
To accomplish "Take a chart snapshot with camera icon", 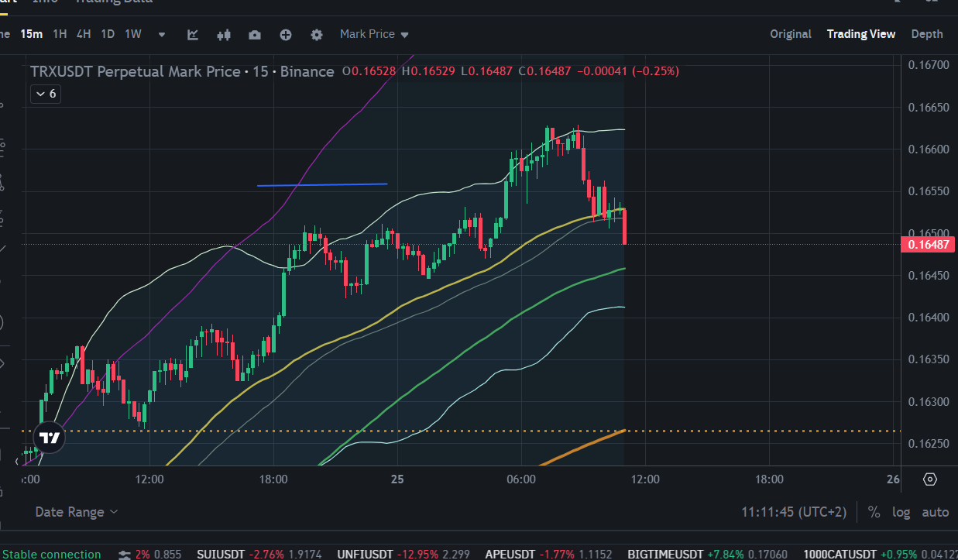I will pos(255,34).
